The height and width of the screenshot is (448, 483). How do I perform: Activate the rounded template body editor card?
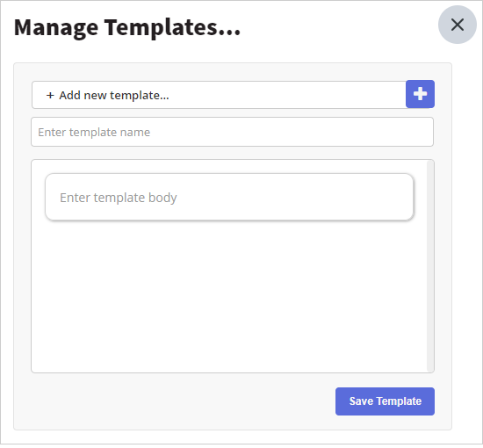[229, 197]
